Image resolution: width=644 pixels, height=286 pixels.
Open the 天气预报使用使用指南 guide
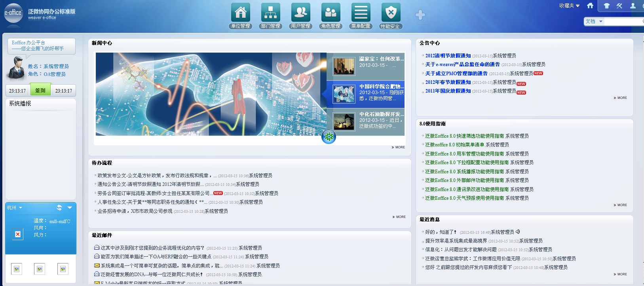coord(465,198)
